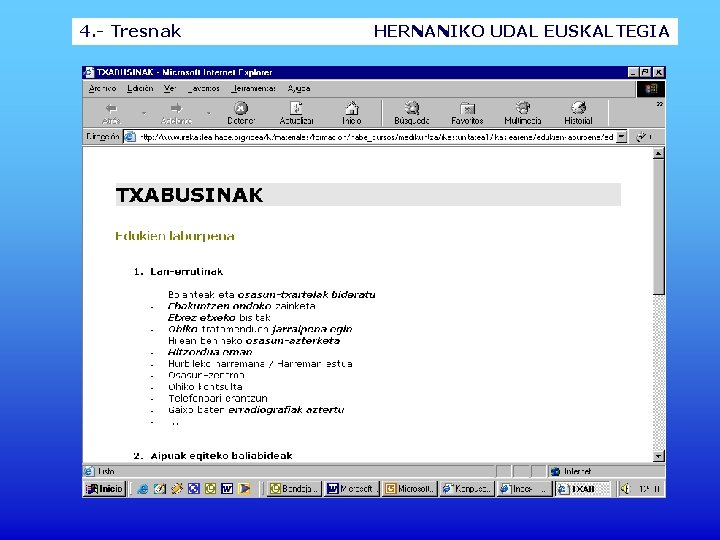Click the Ohiko kontsulta line
The image size is (720, 540).
[x=205, y=387]
